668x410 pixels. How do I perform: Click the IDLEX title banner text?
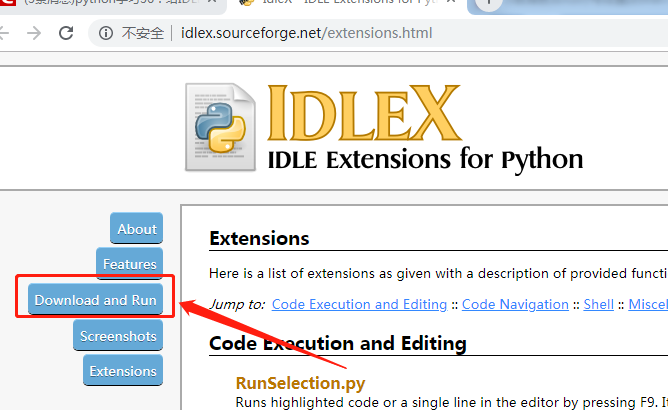tap(364, 113)
